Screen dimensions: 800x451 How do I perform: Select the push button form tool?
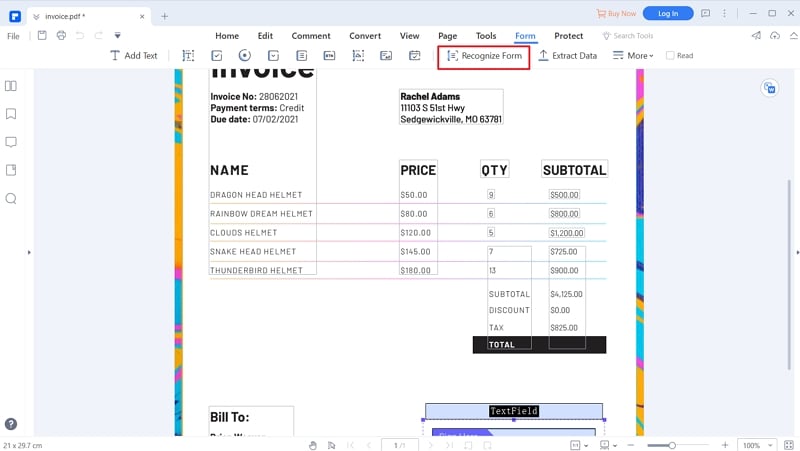pyautogui.click(x=330, y=56)
